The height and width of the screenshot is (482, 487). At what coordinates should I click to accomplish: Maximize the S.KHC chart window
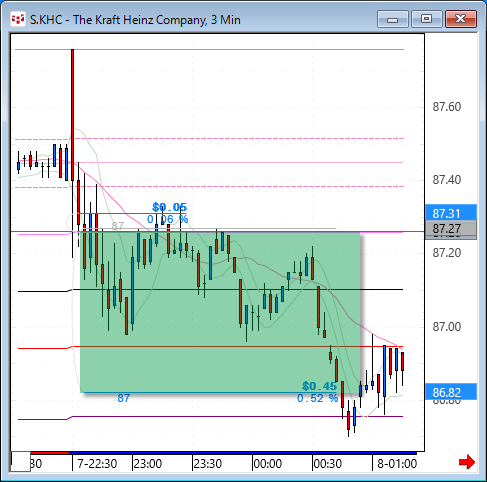[426, 19]
